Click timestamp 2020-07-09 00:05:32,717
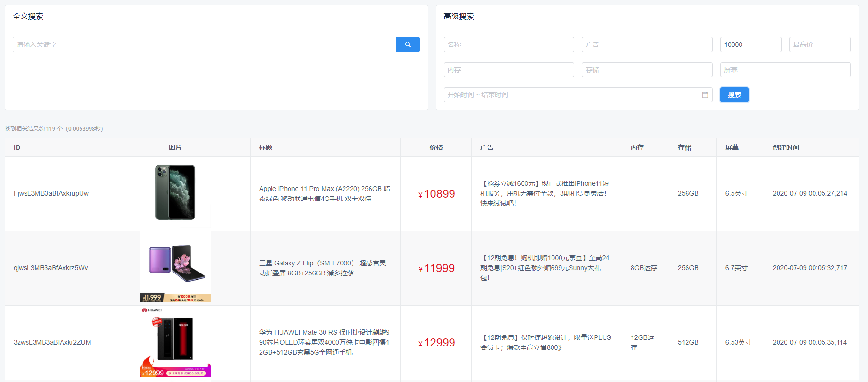The height and width of the screenshot is (382, 868). pos(810,268)
